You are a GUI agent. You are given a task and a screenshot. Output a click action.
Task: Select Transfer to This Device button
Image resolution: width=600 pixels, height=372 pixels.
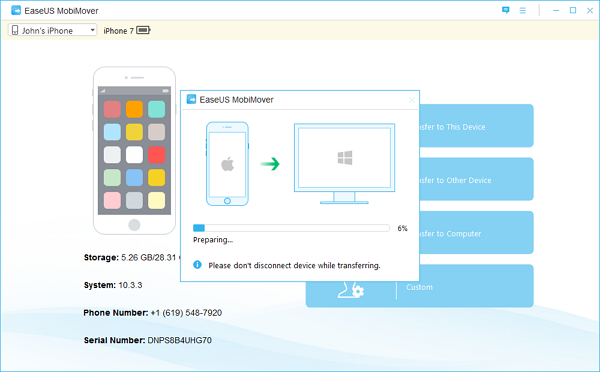476,126
